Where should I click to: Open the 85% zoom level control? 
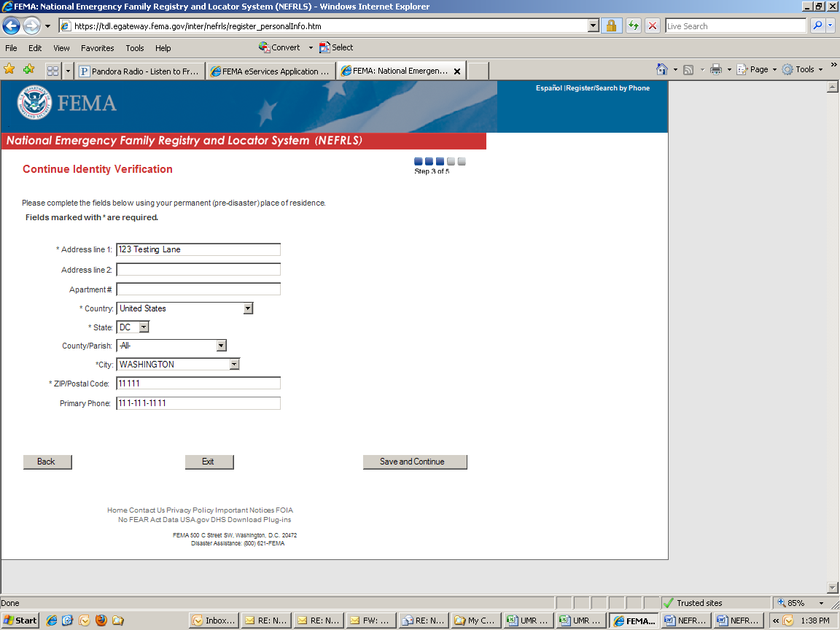pos(801,603)
